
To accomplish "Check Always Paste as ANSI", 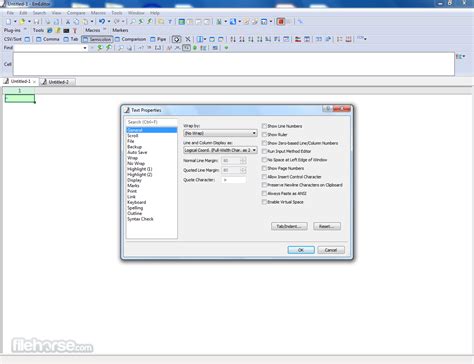I will pos(264,194).
